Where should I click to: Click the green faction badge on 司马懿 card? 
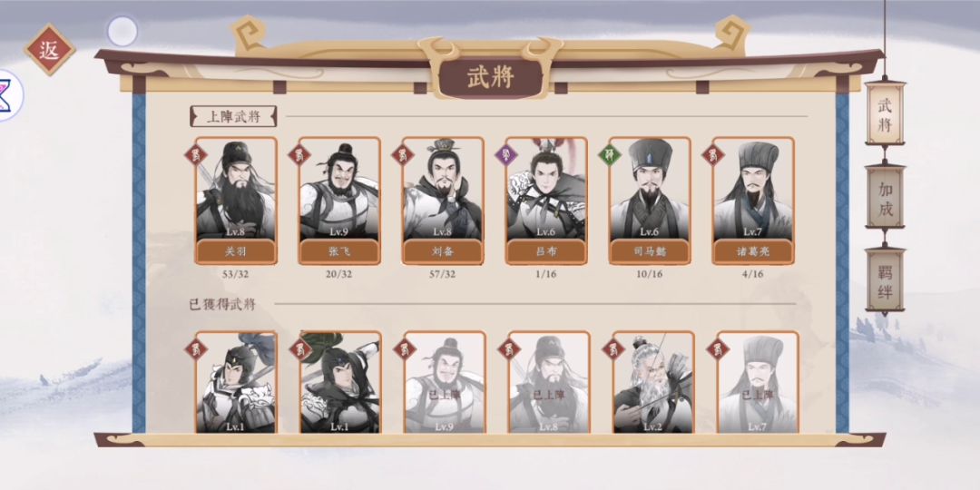coord(610,154)
